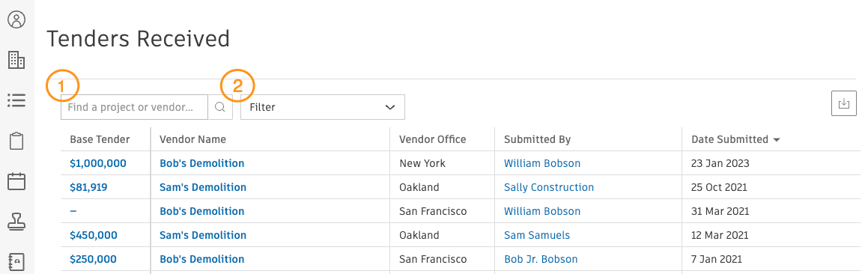Click the export download icon button

click(843, 103)
